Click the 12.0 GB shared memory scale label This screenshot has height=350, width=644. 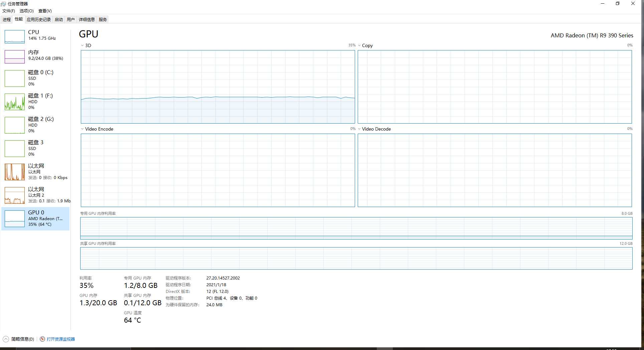coord(626,243)
